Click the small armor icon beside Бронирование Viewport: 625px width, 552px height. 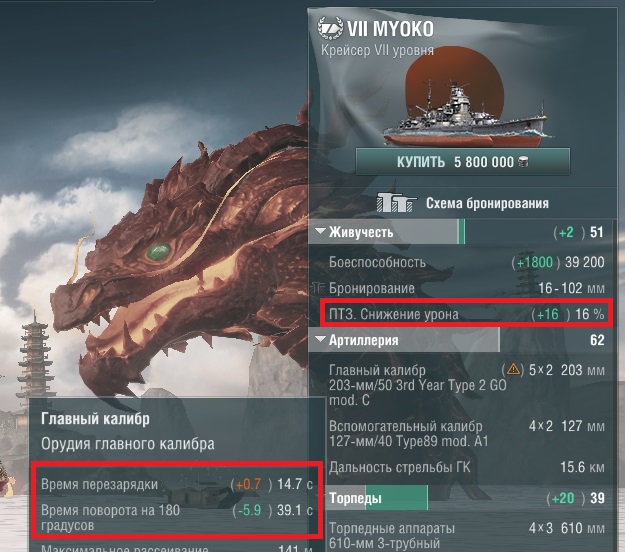(318, 288)
